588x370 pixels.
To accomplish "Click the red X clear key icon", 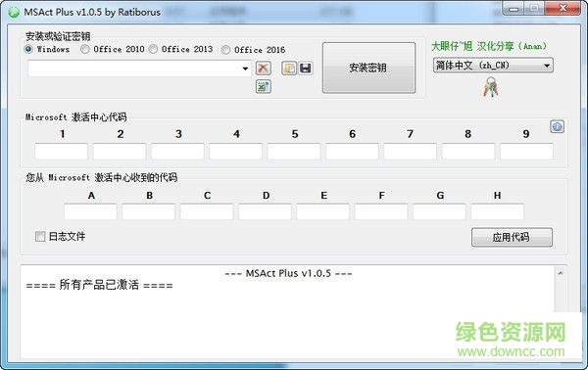I will tap(264, 69).
